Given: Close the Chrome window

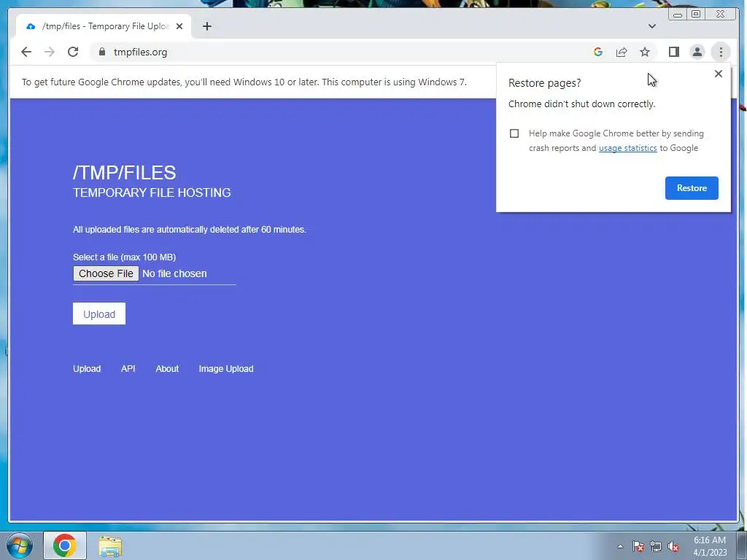Looking at the screenshot, I should coord(721,15).
